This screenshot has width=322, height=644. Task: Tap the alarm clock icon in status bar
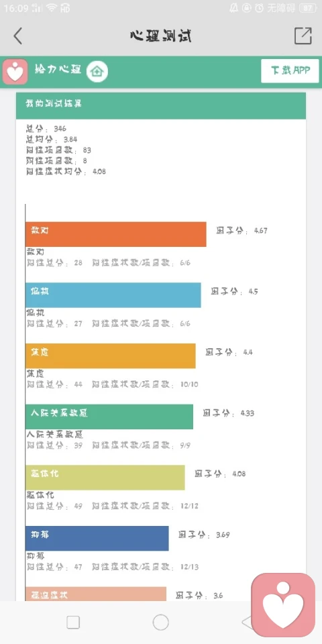click(259, 7)
